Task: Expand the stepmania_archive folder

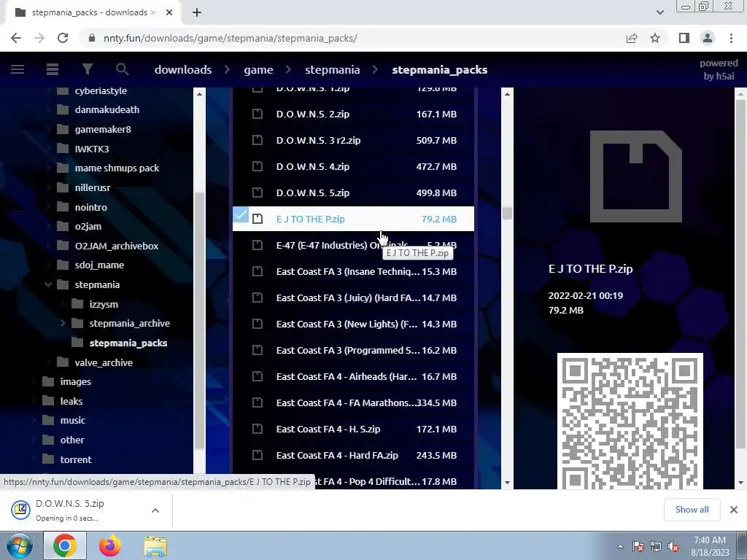Action: pos(63,323)
